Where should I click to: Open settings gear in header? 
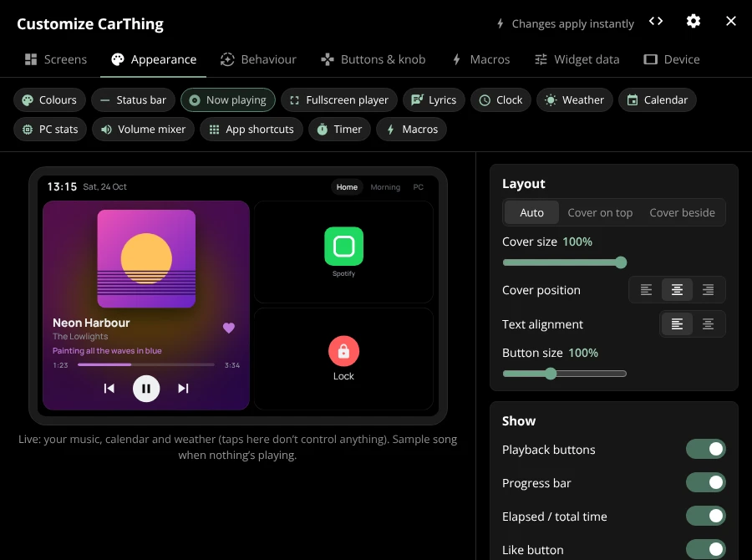pyautogui.click(x=693, y=21)
